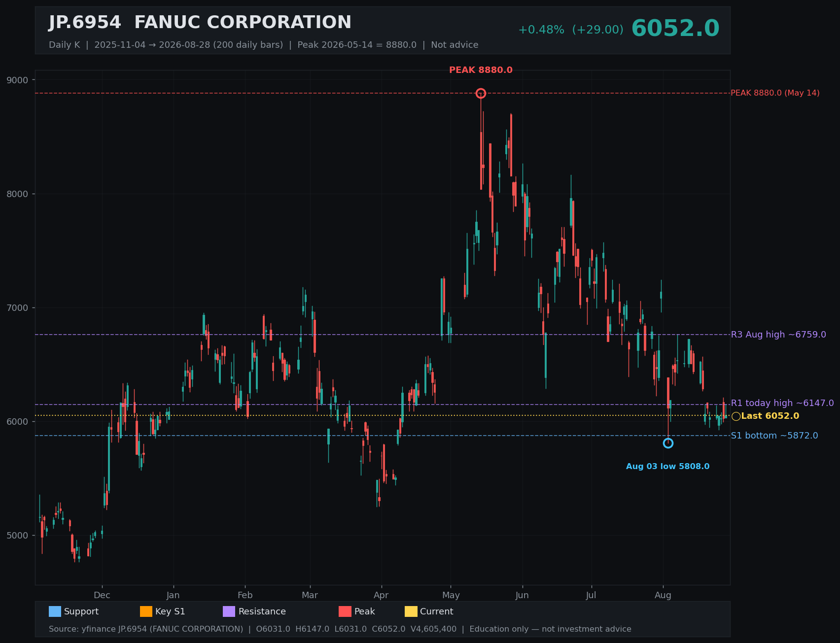Select the "Resistance" legend text
This screenshot has width=840, height=643.
(x=262, y=611)
